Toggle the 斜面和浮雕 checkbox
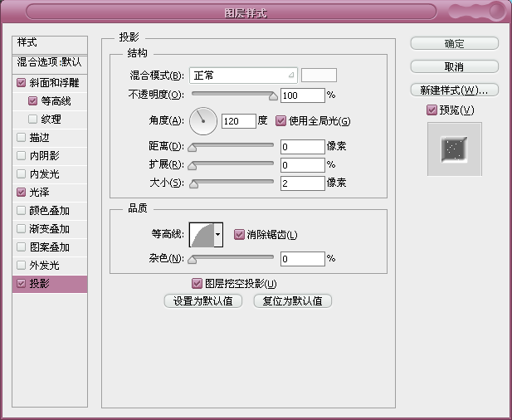The image size is (512, 420). click(22, 83)
